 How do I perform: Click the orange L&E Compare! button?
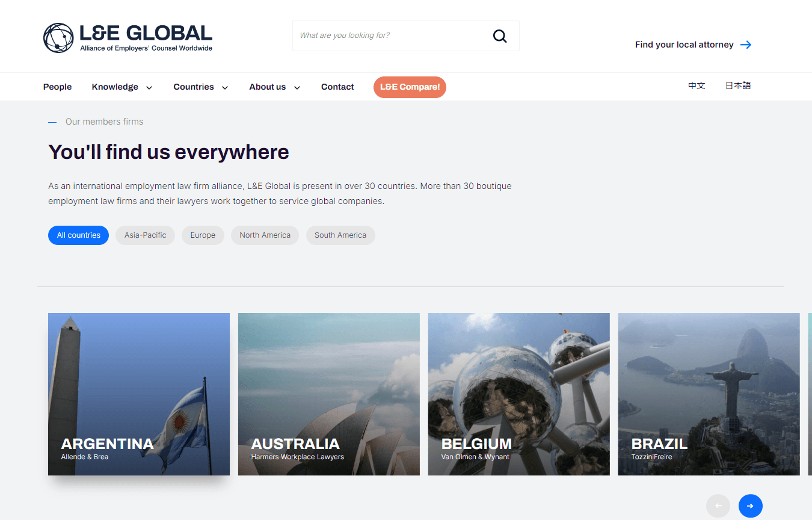[410, 87]
